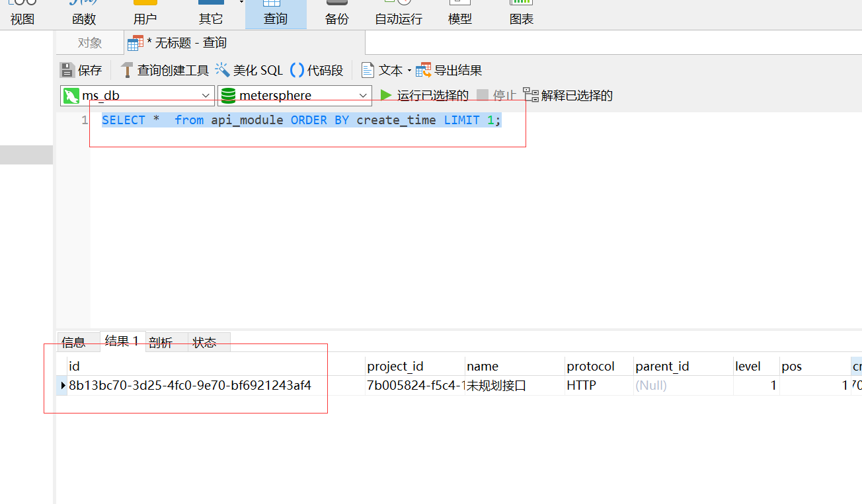This screenshot has height=504, width=862.
Task: Open the 自动运行 (Automation) panel
Action: 397,14
